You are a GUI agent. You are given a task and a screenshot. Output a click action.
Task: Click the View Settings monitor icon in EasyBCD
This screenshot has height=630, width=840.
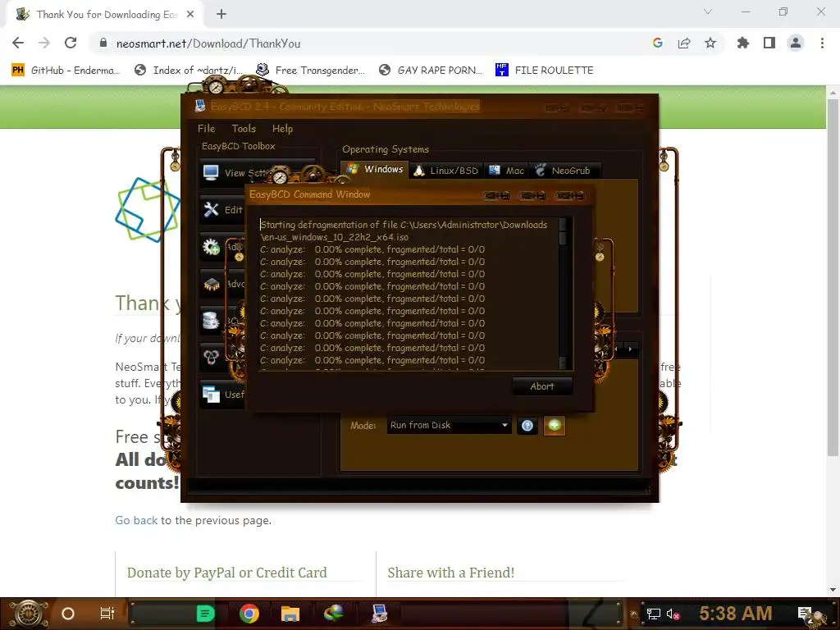pos(211,172)
